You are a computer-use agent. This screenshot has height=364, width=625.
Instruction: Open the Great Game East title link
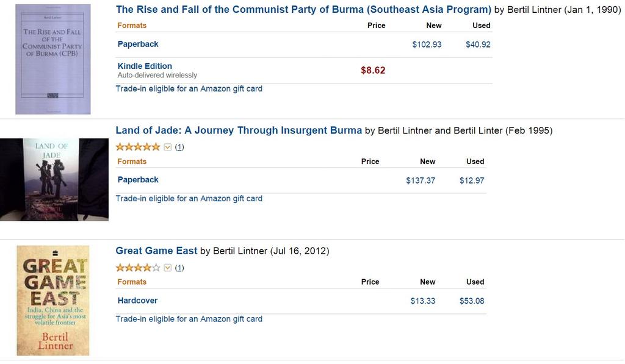[156, 251]
